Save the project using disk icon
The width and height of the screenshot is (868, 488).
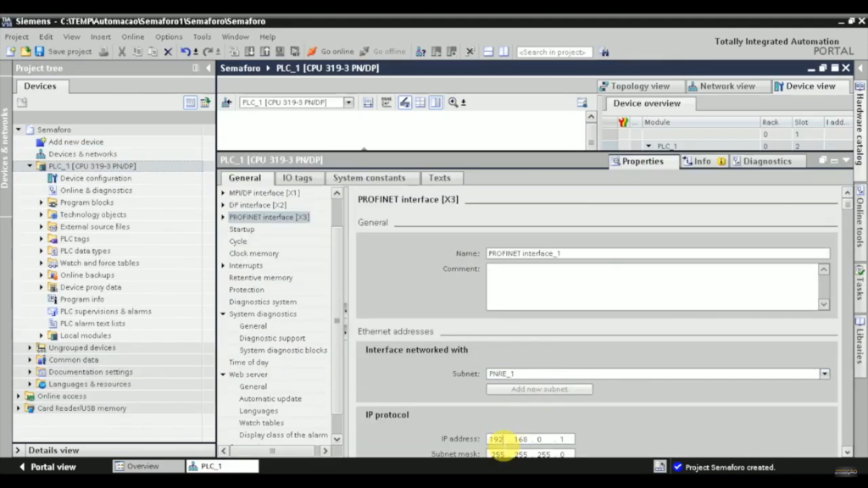click(x=39, y=52)
